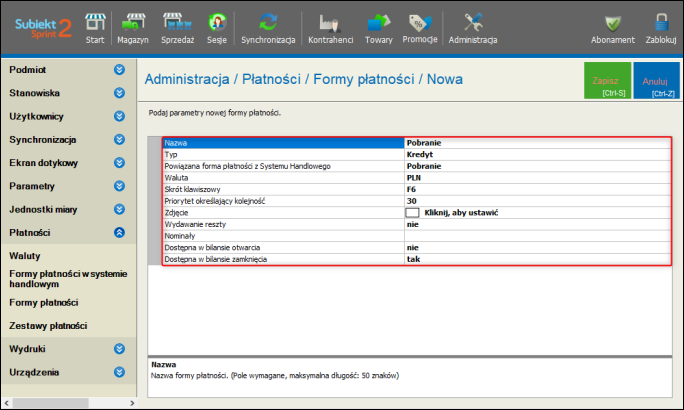Screen dimensions: 684x410
Task: Open the Towary toolbar icon
Action: pyautogui.click(x=379, y=27)
